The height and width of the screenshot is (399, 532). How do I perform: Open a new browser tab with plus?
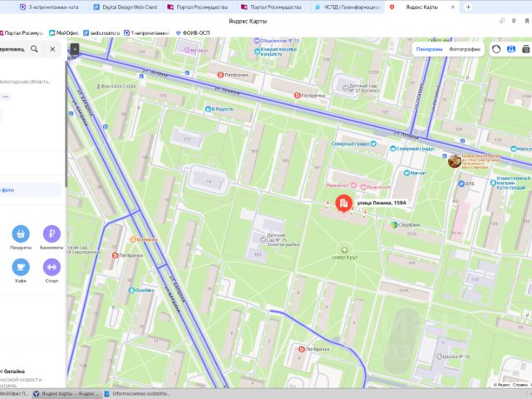(x=468, y=7)
